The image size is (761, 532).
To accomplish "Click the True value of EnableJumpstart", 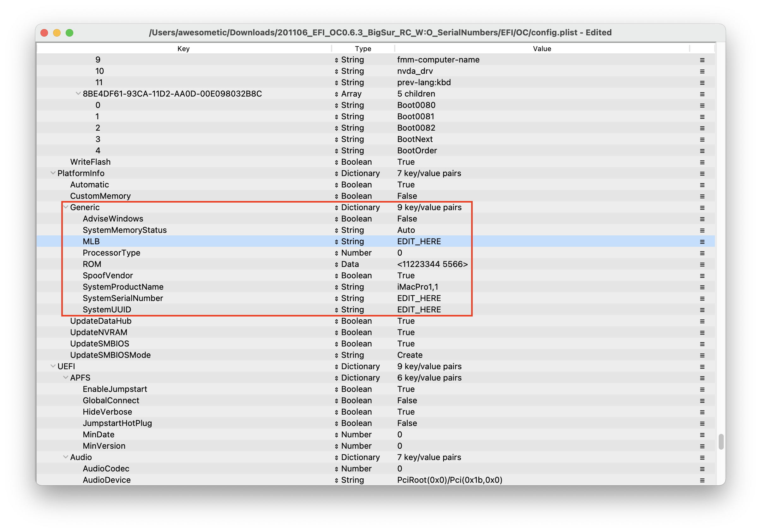I will point(406,389).
